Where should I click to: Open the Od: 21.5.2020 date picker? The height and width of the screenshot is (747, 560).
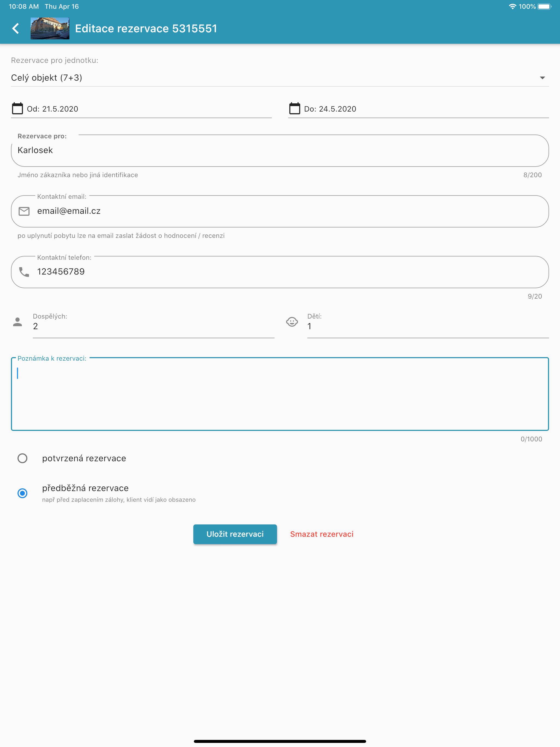tap(141, 109)
